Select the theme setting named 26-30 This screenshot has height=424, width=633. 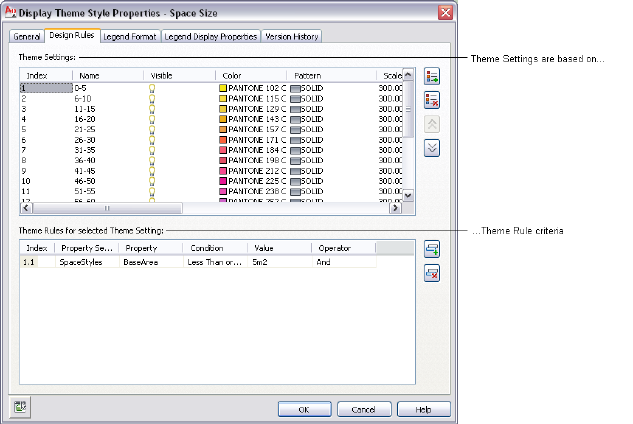click(x=85, y=140)
